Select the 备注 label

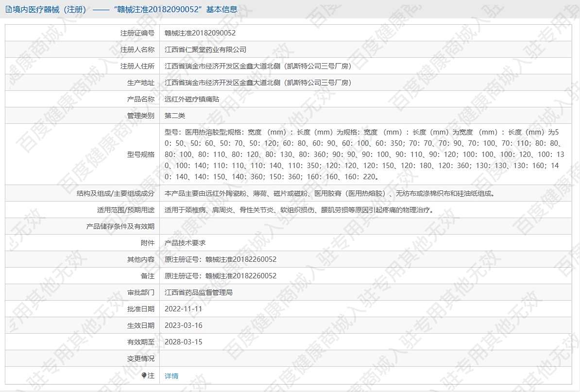tap(148, 276)
